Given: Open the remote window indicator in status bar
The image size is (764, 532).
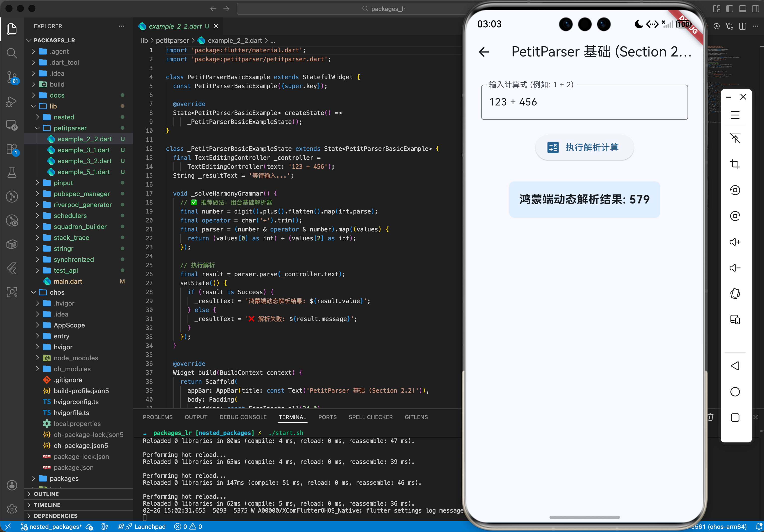Looking at the screenshot, I should pos(8,527).
